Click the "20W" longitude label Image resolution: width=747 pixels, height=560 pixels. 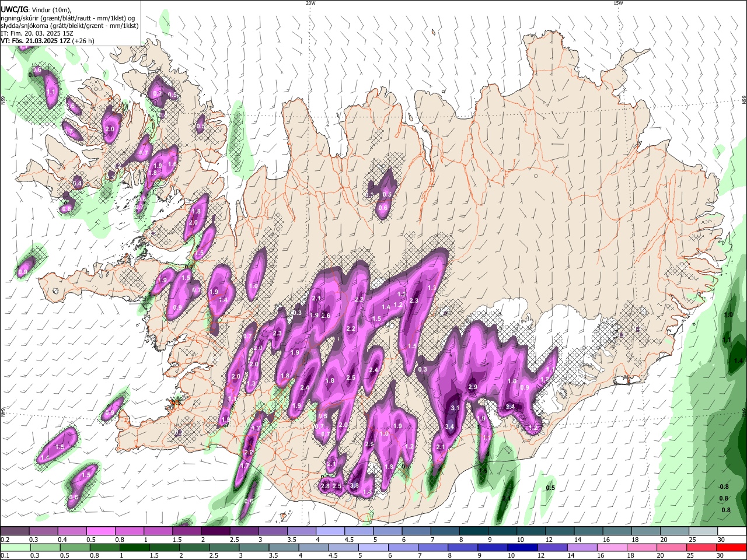pyautogui.click(x=310, y=3)
